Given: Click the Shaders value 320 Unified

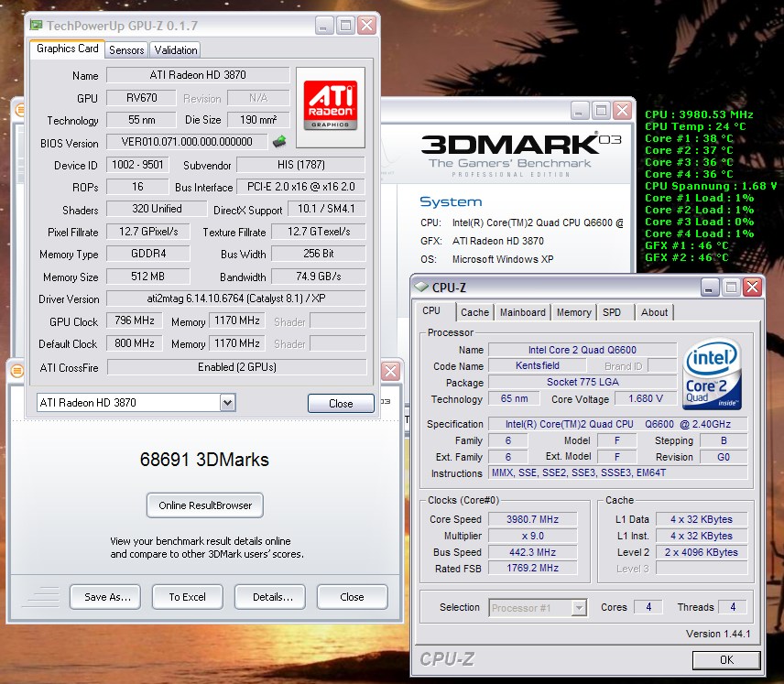Looking at the screenshot, I should coord(157,209).
